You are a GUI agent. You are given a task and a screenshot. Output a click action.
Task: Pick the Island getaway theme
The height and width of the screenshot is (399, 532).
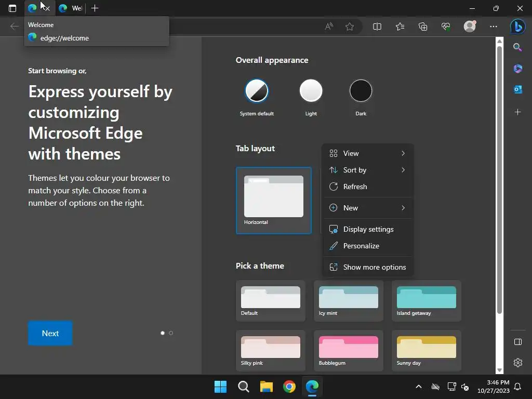point(427,301)
